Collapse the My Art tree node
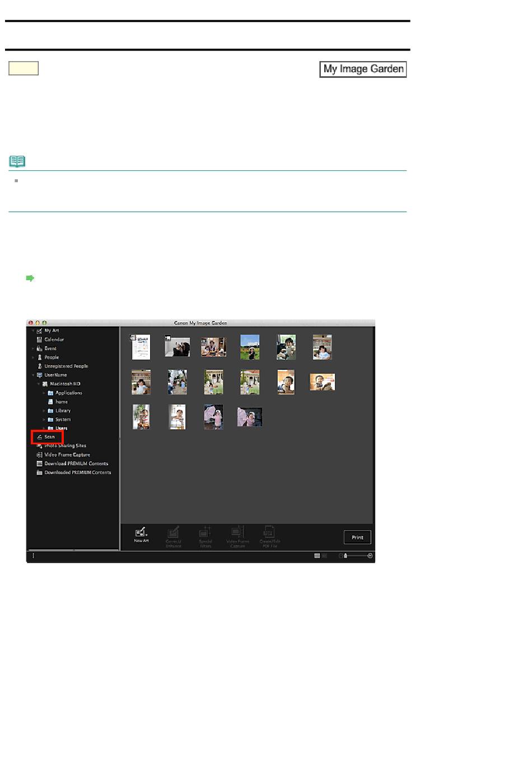Image resolution: width=532 pixels, height=762 pixels. pos(32,331)
